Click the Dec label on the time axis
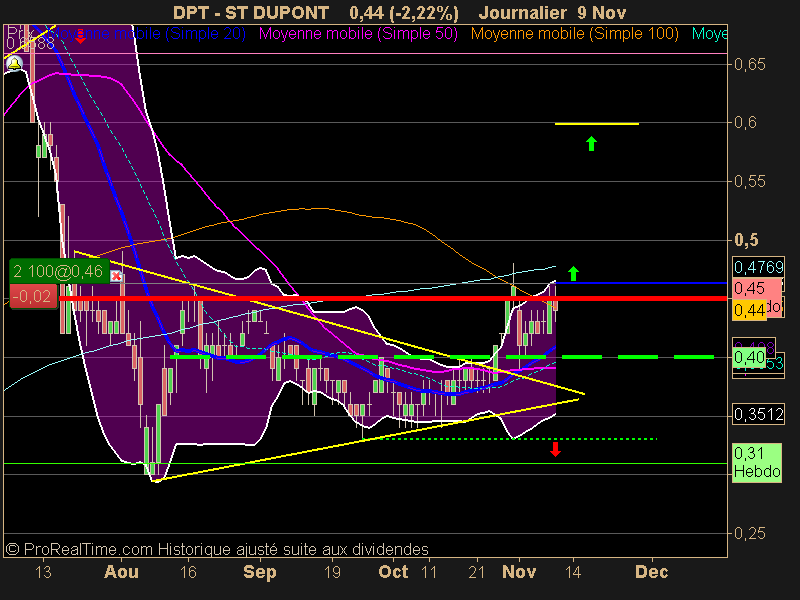The height and width of the screenshot is (600, 800). point(651,572)
